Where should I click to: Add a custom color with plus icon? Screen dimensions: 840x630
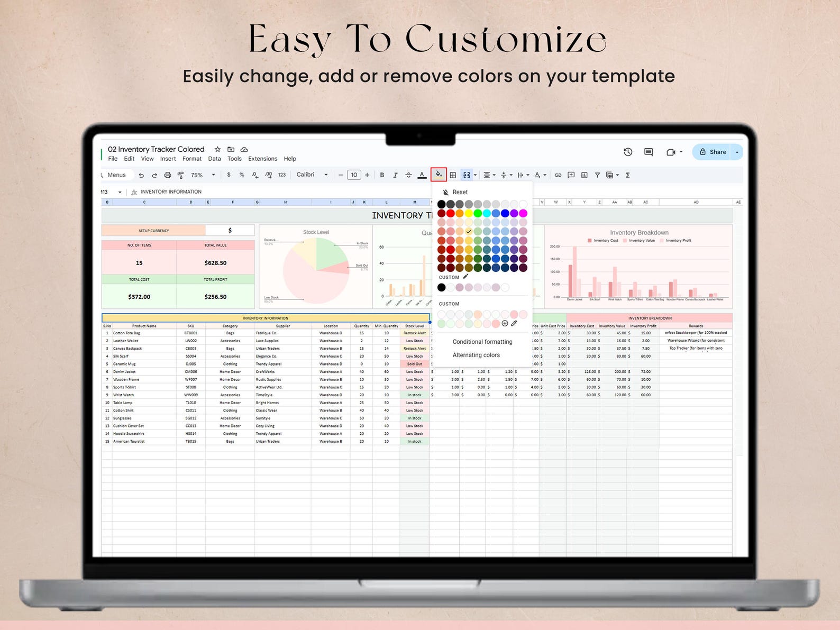tap(505, 323)
